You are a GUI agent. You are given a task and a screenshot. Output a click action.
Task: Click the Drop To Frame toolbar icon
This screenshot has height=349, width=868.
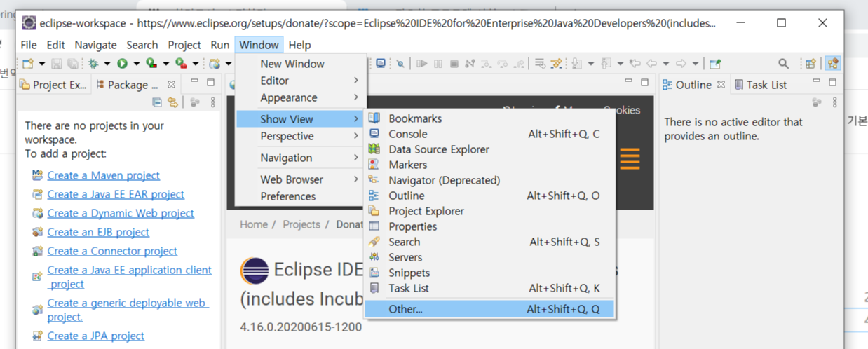[539, 64]
